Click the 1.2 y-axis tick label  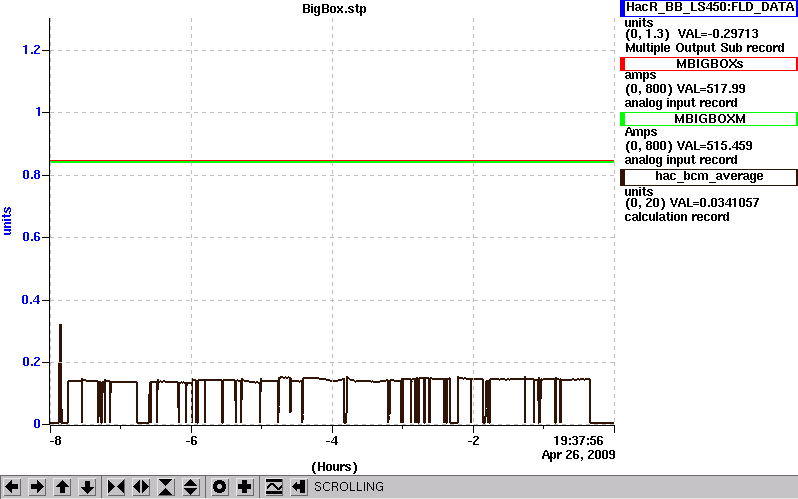tap(32, 50)
